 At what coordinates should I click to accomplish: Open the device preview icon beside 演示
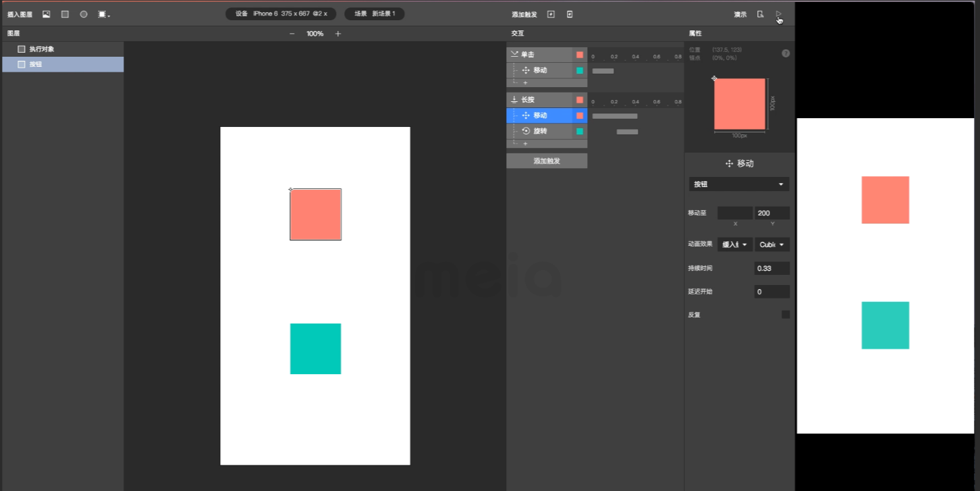[x=761, y=14]
